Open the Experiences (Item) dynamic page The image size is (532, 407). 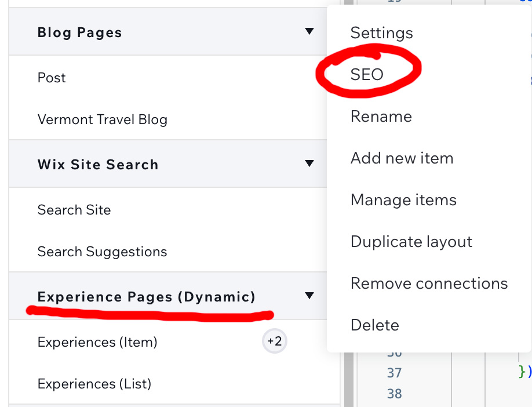[x=97, y=342]
